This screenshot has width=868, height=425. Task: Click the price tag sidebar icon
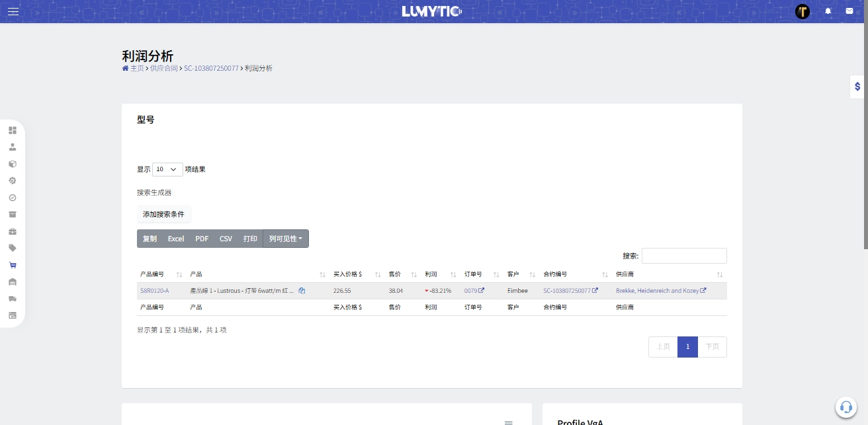click(13, 248)
